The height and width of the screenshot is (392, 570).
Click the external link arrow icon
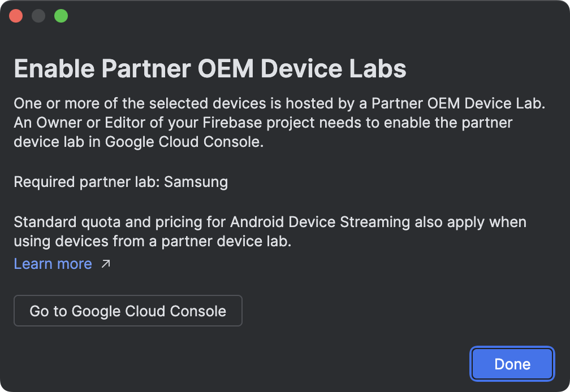[x=106, y=264]
